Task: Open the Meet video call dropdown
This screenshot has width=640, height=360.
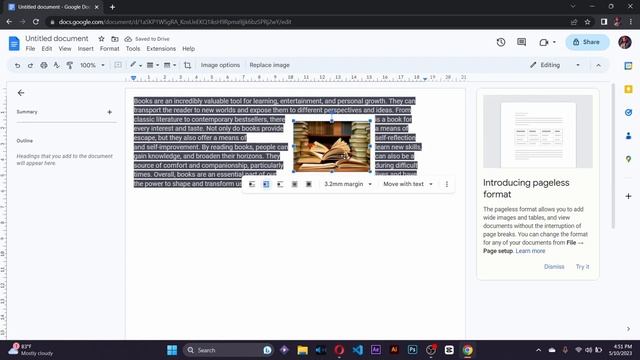Action: [547, 42]
